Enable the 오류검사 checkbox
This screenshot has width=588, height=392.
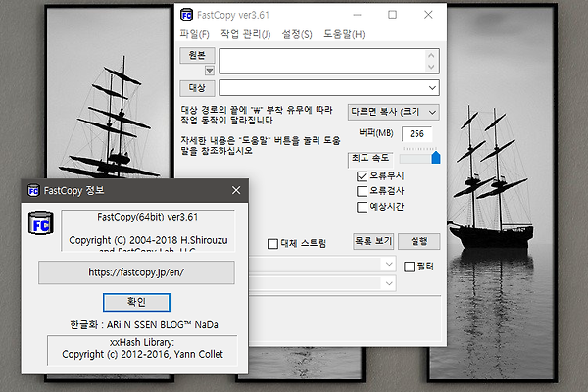(362, 191)
